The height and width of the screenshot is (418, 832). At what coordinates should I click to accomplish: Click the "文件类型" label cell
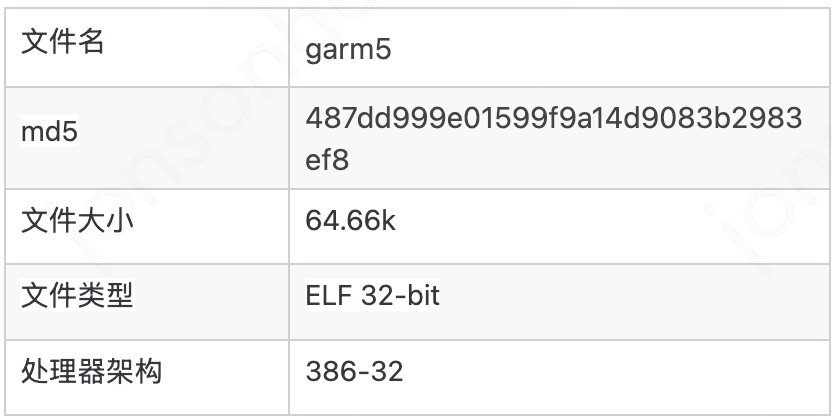pos(77,296)
